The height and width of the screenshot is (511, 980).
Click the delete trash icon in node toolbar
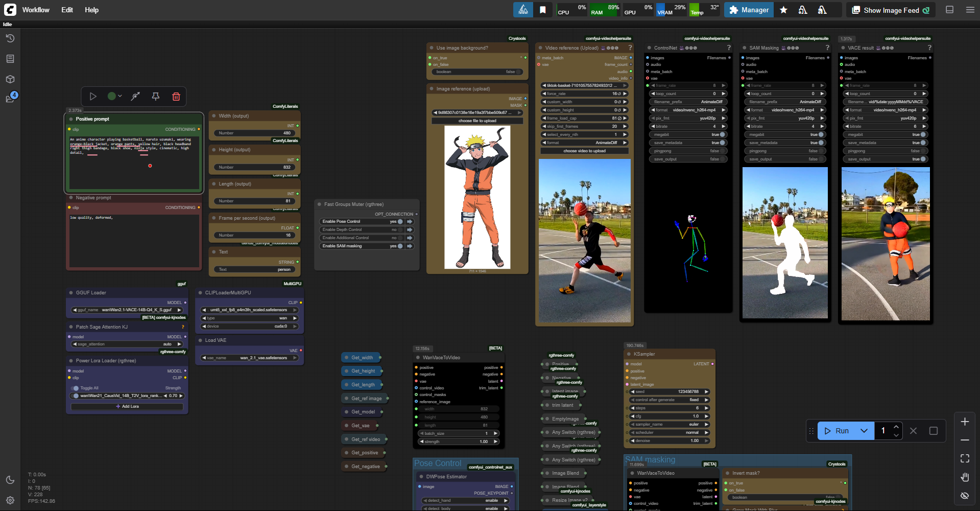(x=176, y=96)
